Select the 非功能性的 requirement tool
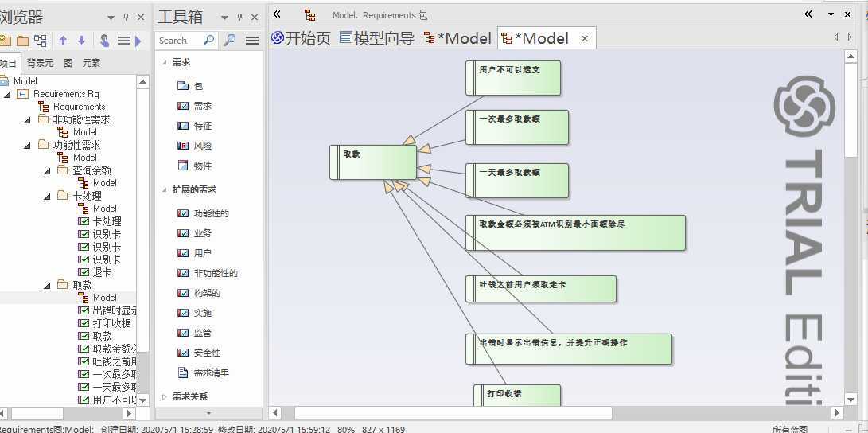 [x=208, y=273]
